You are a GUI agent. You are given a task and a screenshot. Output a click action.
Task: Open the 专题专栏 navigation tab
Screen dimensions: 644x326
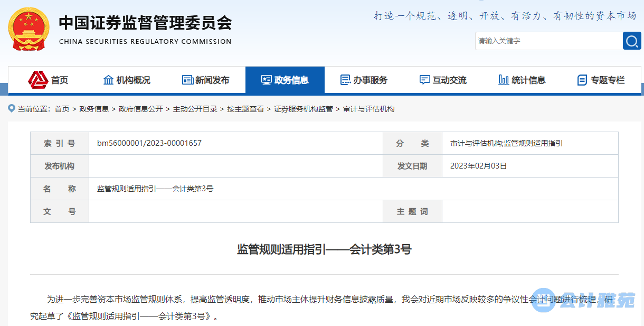pyautogui.click(x=601, y=80)
